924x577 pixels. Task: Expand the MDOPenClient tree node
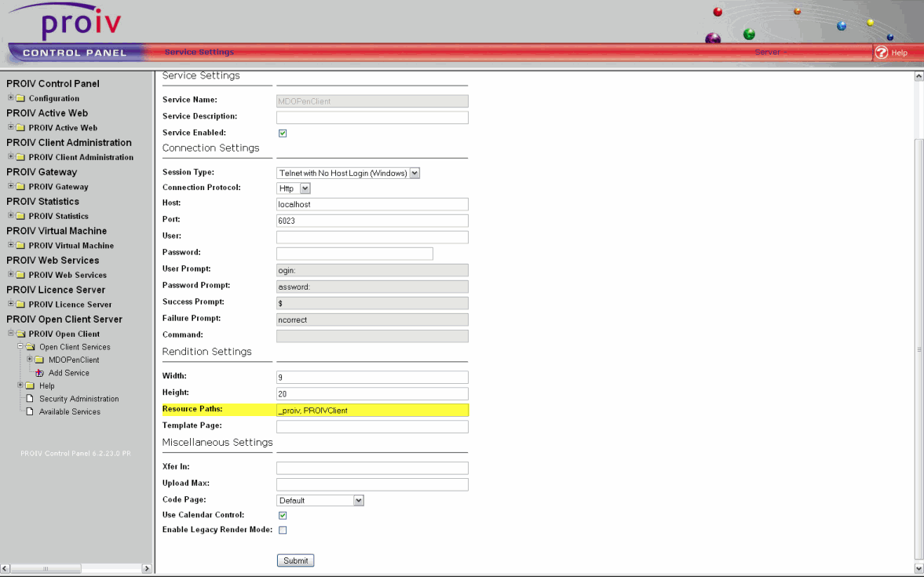click(x=30, y=359)
